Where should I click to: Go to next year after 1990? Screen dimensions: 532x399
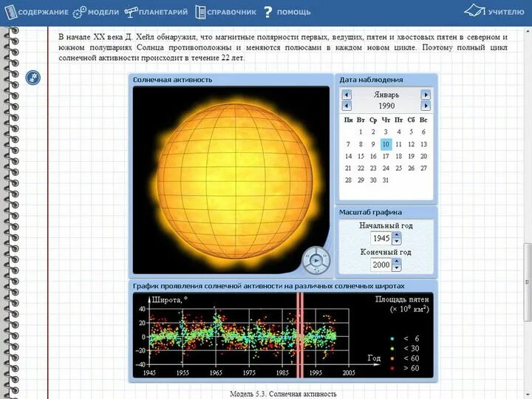pyautogui.click(x=426, y=106)
